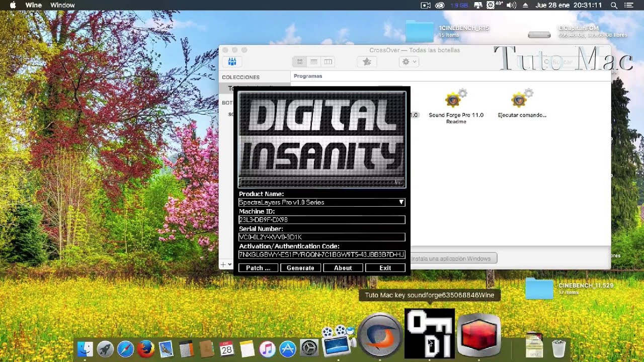This screenshot has width=644, height=362.
Task: Click the red cube app icon in Dock
Action: [479, 335]
